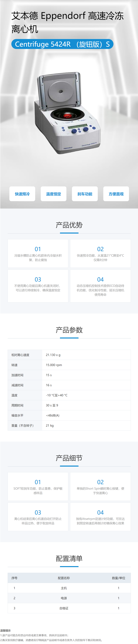Select detail card 04 about Atsetrpm timing

[100, 517]
